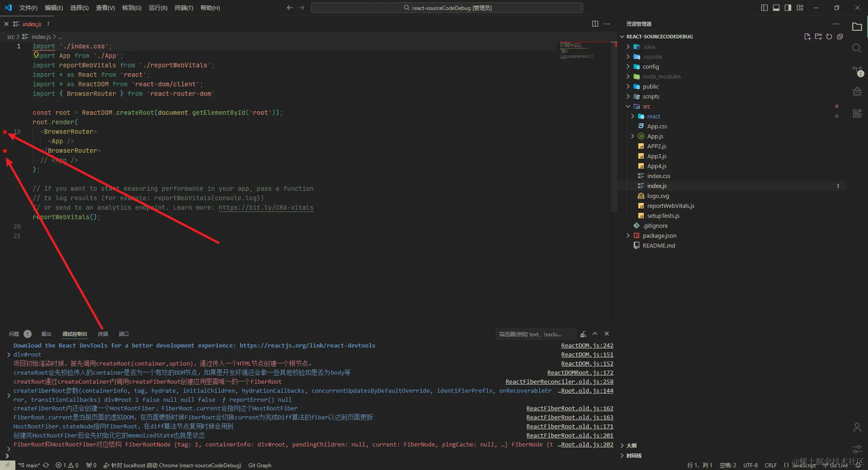Close the index.js editor tab
The width and height of the screenshot is (868, 470).
coord(6,24)
